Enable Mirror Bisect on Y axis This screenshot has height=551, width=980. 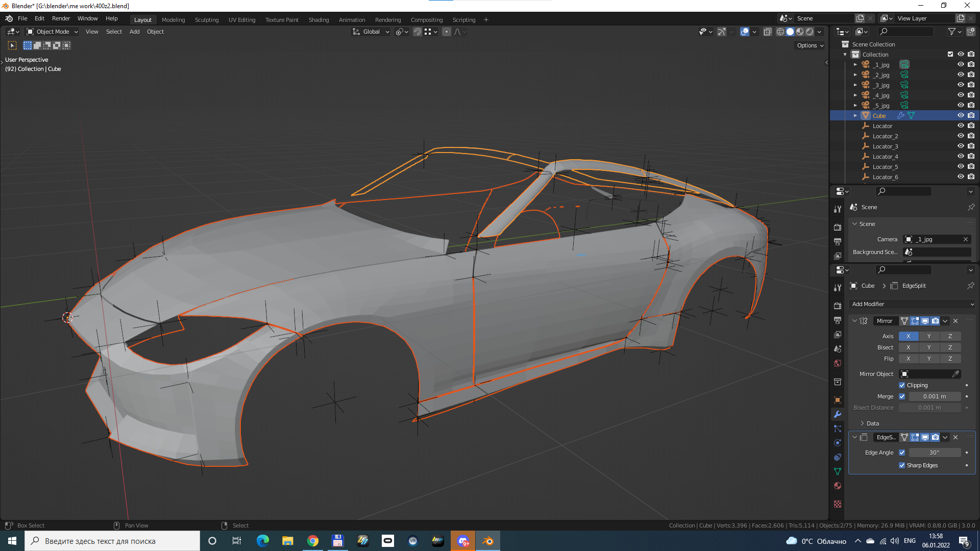(x=929, y=347)
